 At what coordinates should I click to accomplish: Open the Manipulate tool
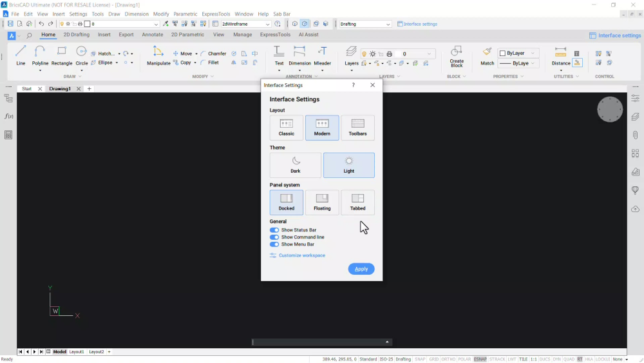tap(158, 55)
